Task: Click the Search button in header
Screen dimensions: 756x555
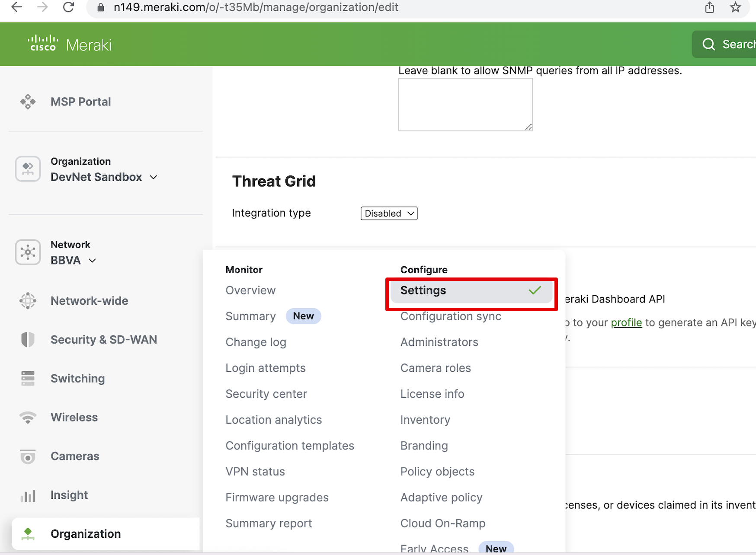Action: tap(727, 44)
